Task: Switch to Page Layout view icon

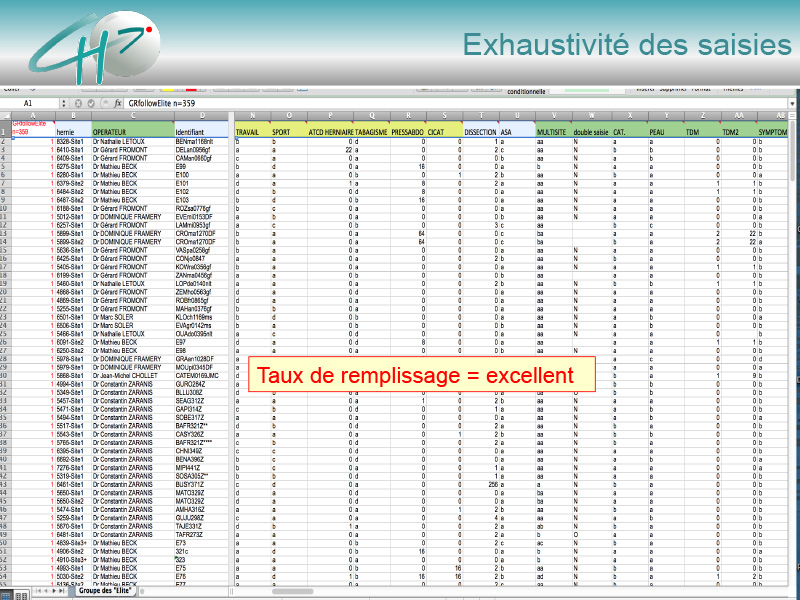Action: [x=21, y=596]
